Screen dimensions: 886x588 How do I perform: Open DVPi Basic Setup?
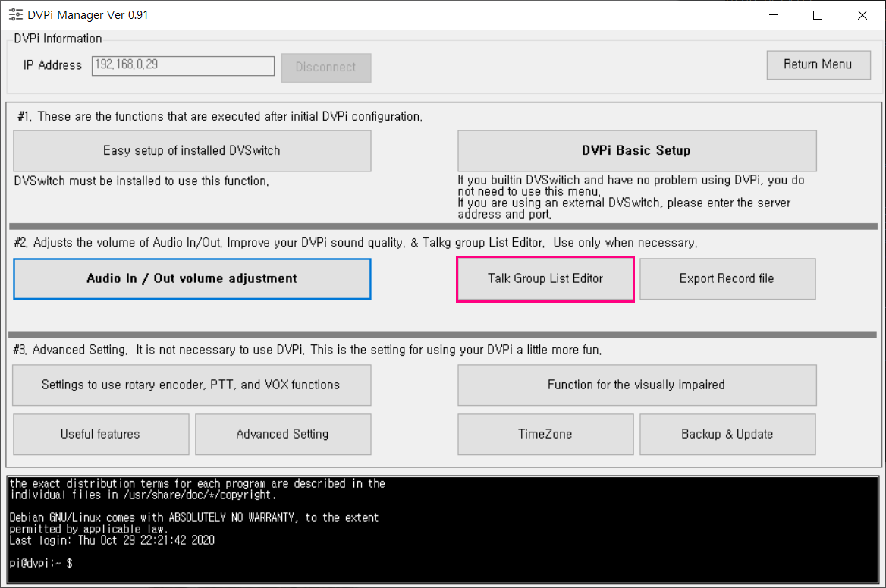637,151
